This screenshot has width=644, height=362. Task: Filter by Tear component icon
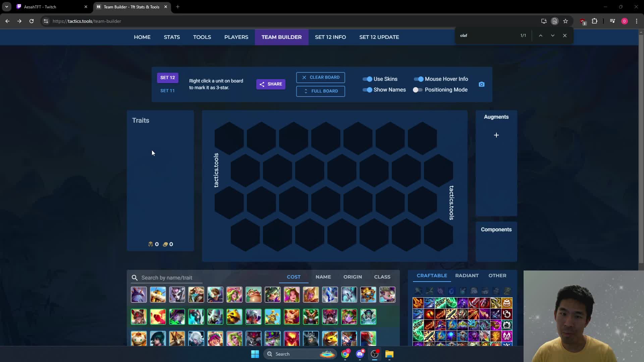tap(451, 291)
